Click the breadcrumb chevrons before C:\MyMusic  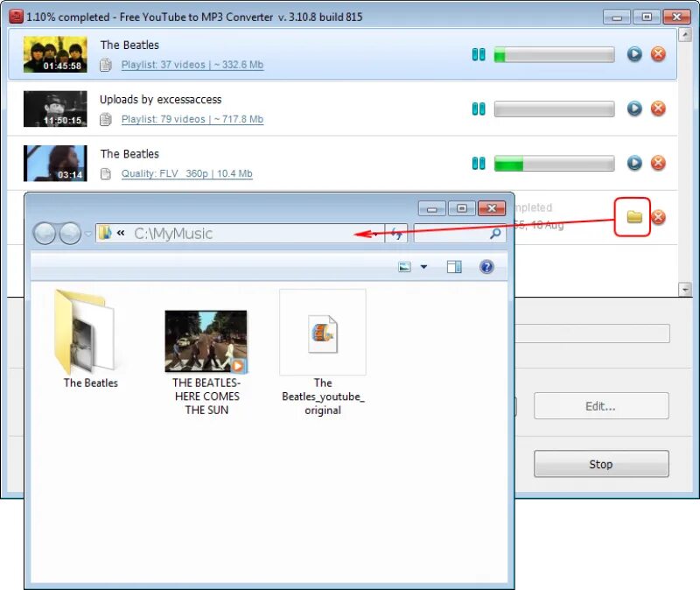coord(121,233)
